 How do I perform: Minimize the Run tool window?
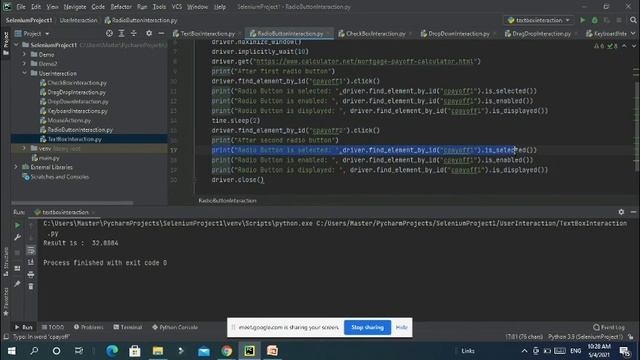633,212
